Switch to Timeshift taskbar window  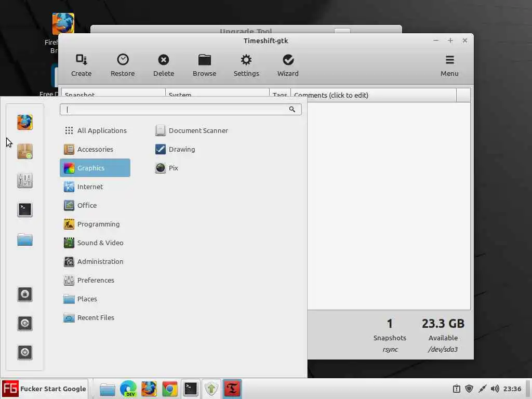point(232,389)
